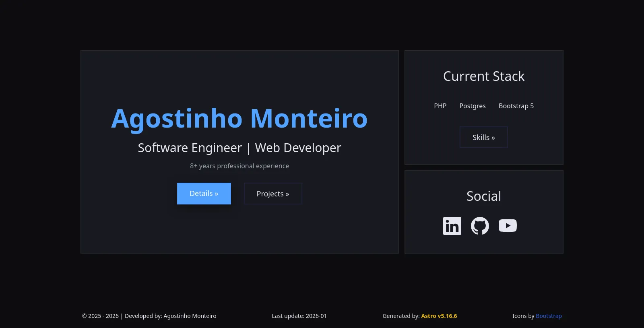
Task: Open the Projects » button
Action: coord(273,194)
